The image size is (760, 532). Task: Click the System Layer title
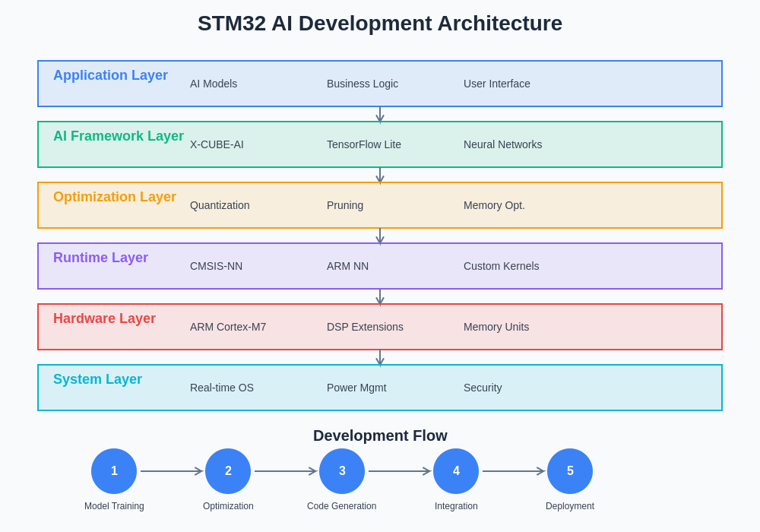coord(97,379)
